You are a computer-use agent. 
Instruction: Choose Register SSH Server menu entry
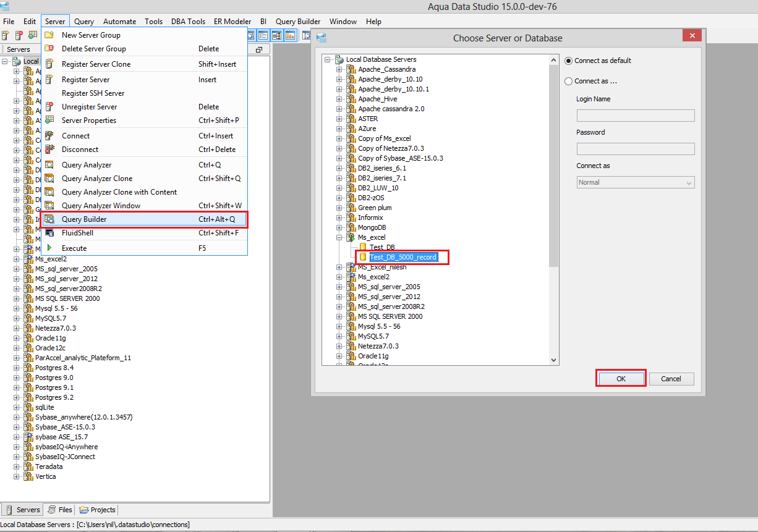tap(145, 93)
